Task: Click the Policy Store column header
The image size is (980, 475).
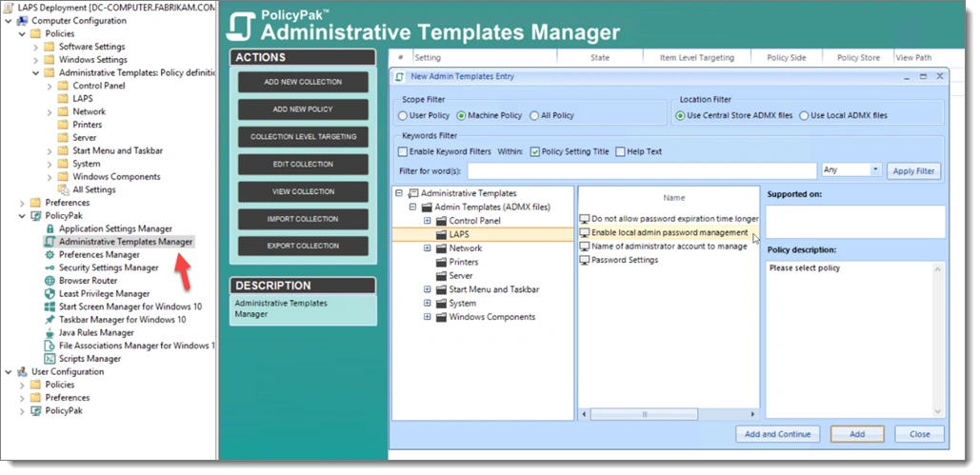Action: [x=858, y=57]
